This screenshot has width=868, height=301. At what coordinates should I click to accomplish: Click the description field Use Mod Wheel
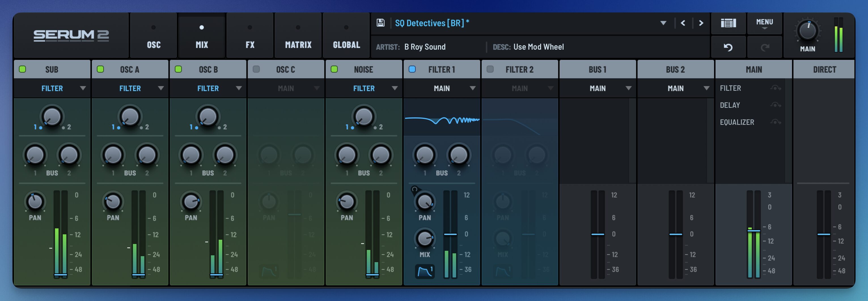(x=538, y=47)
